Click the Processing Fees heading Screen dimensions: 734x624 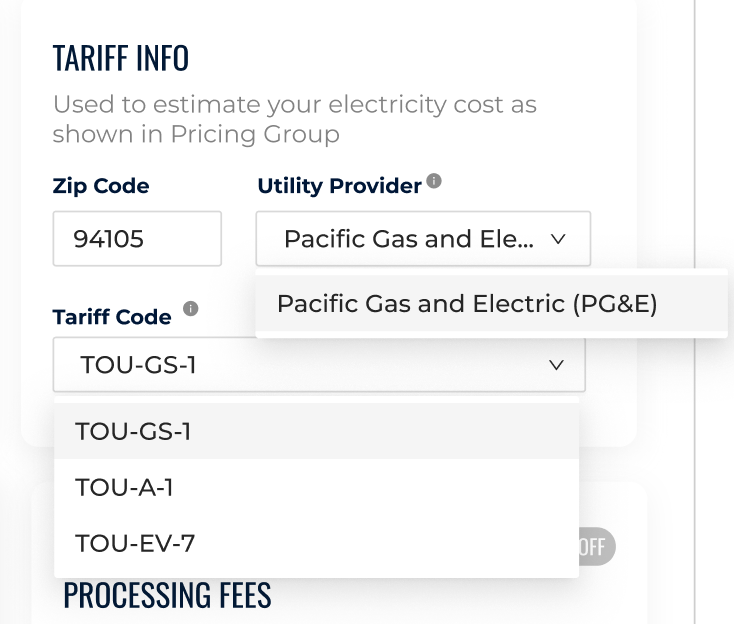(167, 595)
